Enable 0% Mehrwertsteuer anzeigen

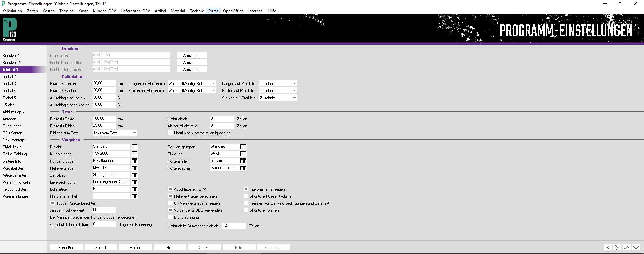point(170,203)
